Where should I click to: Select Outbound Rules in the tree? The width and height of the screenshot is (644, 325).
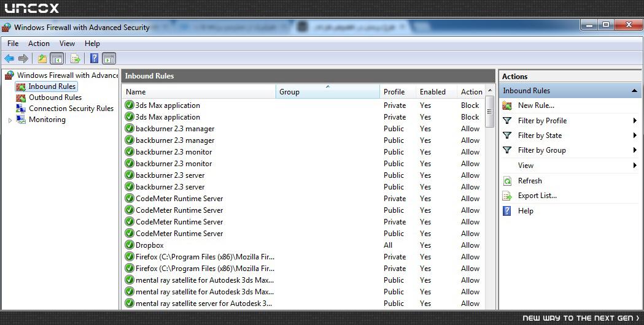click(55, 97)
